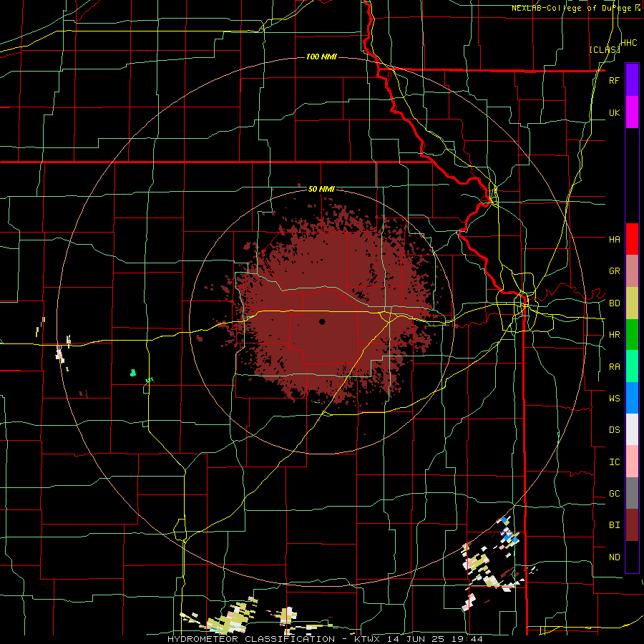The width and height of the screenshot is (644, 644).
Task: Click the DS legend label
Action: pyautogui.click(x=614, y=430)
